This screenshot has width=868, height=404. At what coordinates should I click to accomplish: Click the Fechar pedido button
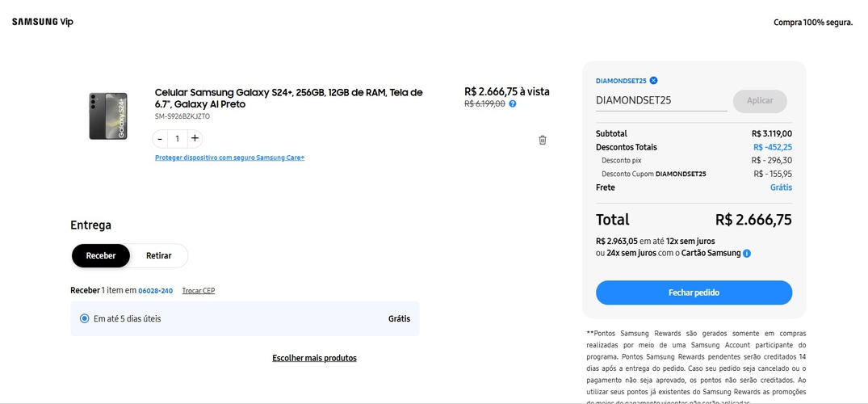[694, 292]
